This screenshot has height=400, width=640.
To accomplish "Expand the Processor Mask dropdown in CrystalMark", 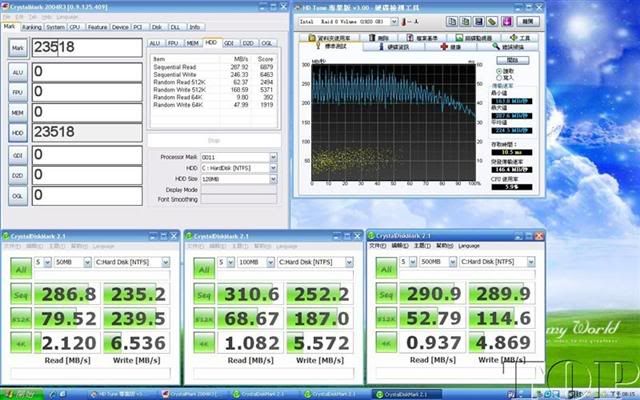I will (273, 157).
